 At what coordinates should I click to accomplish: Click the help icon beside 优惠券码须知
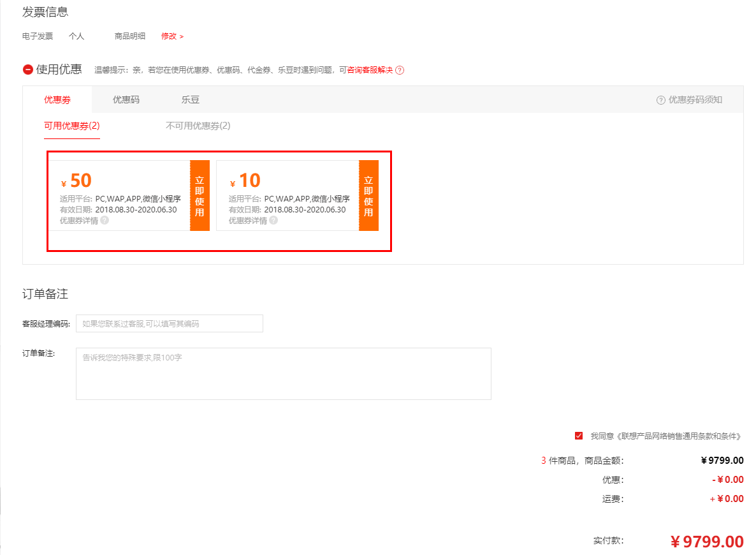(x=660, y=100)
